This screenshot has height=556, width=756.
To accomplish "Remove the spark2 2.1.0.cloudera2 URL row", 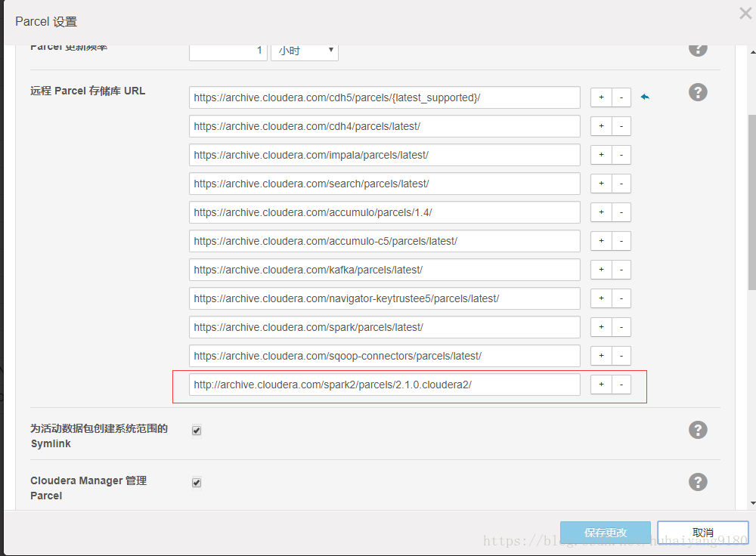I will point(621,385).
